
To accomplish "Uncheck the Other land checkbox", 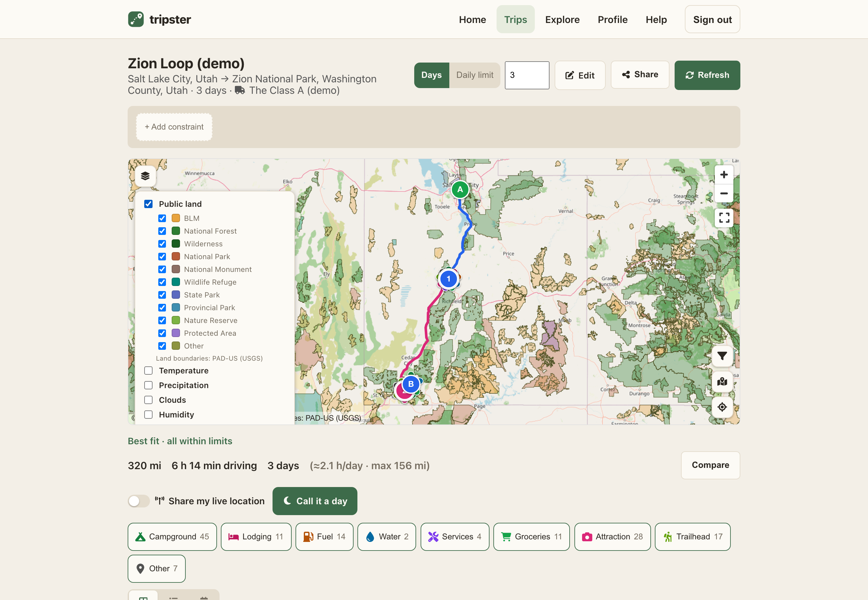I will 162,346.
